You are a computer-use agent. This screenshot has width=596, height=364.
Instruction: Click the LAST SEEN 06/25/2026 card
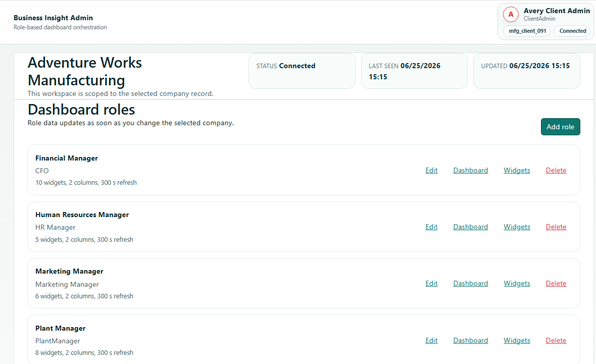pyautogui.click(x=414, y=71)
